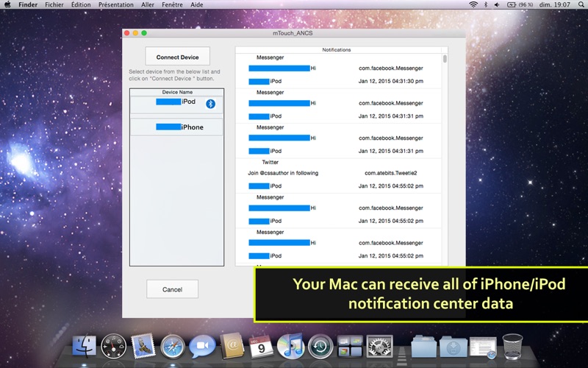Click timestamp Jan 12, 2015 04:31:30 pm
The height and width of the screenshot is (368, 588).
click(x=391, y=81)
